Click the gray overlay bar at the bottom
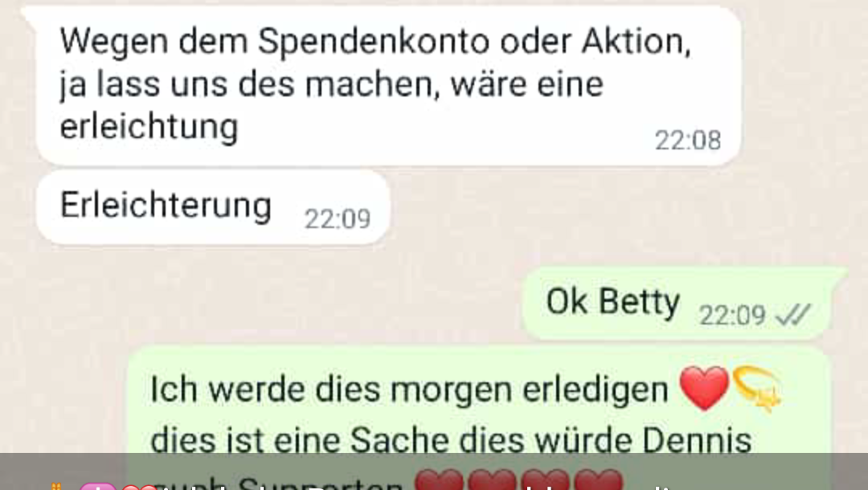The width and height of the screenshot is (868, 490). (x=434, y=472)
